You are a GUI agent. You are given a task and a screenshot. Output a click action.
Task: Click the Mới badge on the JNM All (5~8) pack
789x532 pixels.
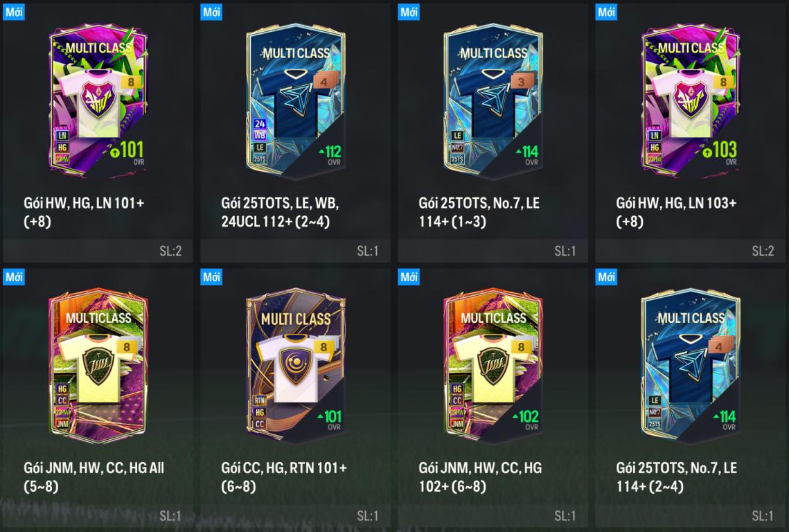tap(14, 276)
